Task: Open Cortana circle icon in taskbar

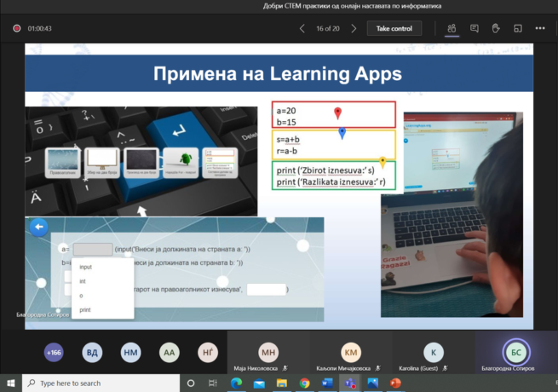Action: (191, 383)
